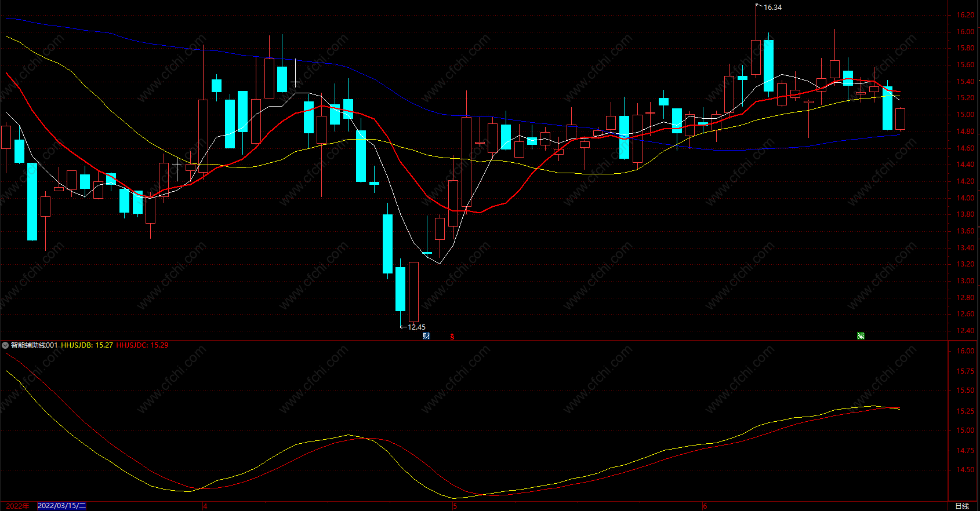Click month 5 marker on time axis
Image resolution: width=980 pixels, height=511 pixels.
coord(455,506)
